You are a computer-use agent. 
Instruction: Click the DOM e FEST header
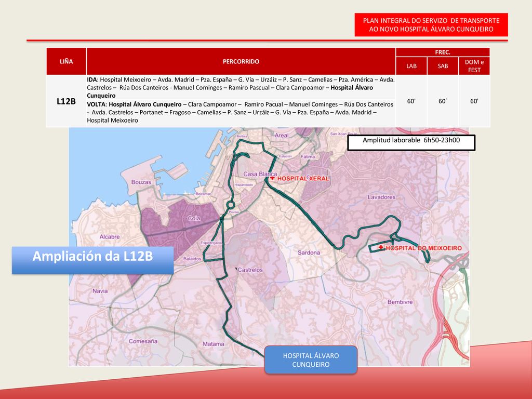click(x=474, y=66)
